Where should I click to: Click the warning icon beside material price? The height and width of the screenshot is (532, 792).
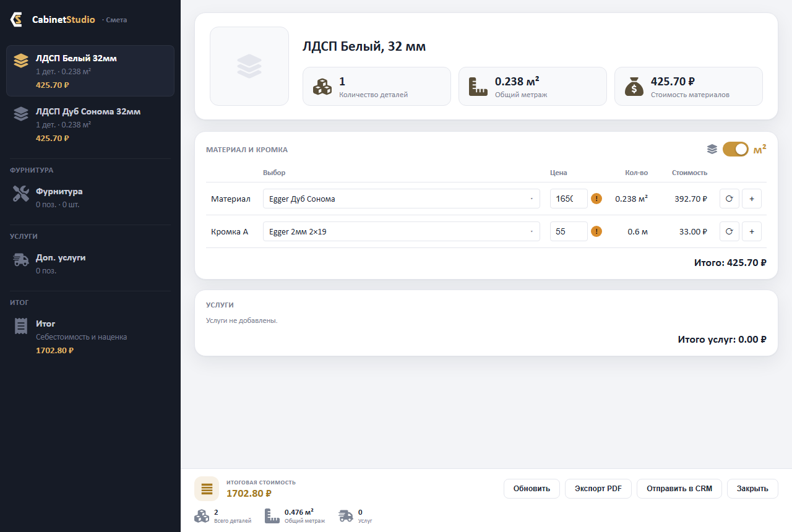pyautogui.click(x=596, y=199)
